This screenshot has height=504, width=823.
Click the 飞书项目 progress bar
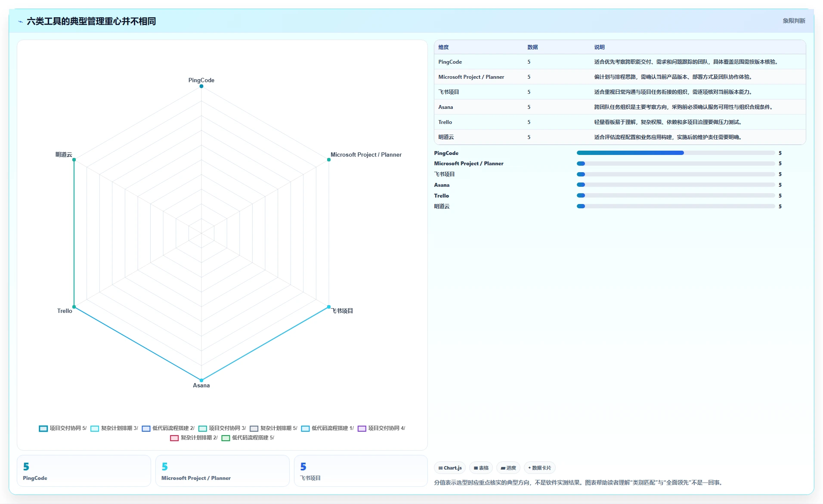(x=675, y=174)
